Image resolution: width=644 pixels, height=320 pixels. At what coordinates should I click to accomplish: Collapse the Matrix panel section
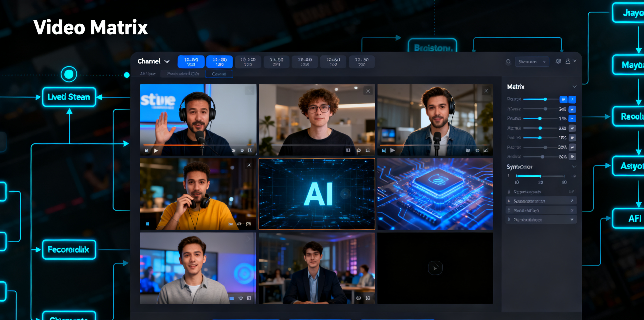coord(574,87)
